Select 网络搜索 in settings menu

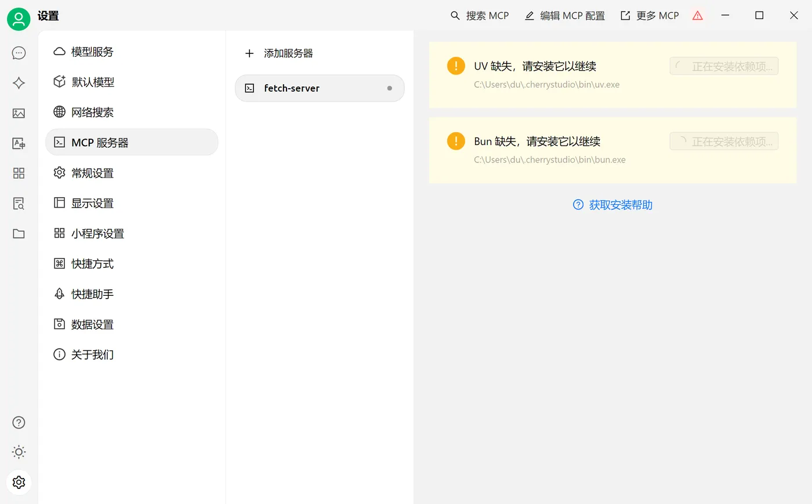tap(93, 112)
